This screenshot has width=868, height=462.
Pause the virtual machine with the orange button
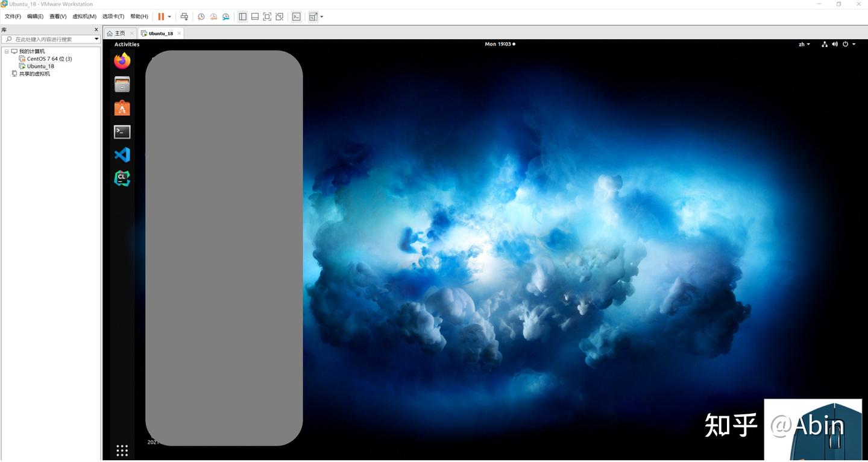pyautogui.click(x=161, y=17)
